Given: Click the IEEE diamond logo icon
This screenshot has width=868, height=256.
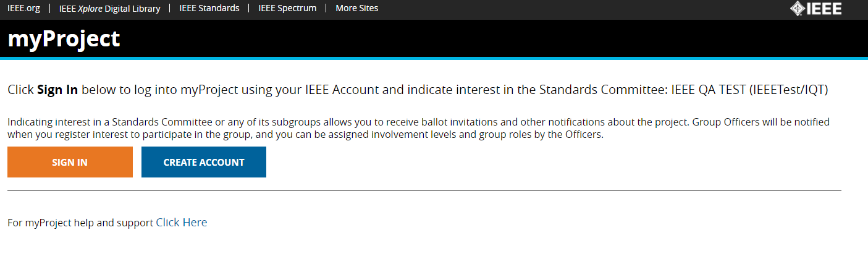Looking at the screenshot, I should tap(798, 9).
